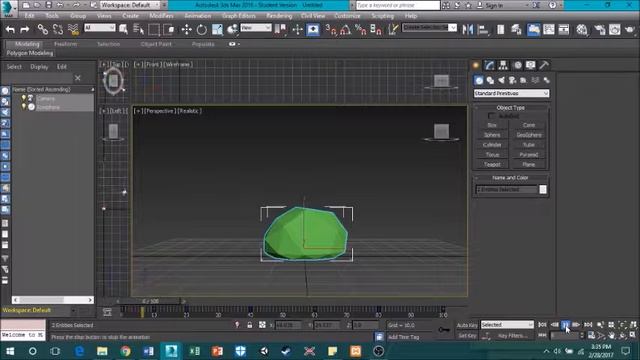Click the time slider handle

pos(151,301)
